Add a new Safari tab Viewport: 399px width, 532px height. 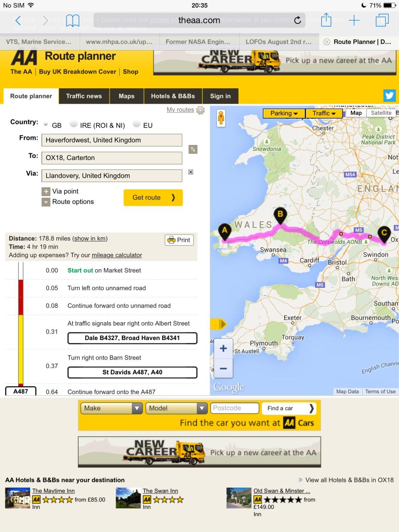pyautogui.click(x=354, y=20)
